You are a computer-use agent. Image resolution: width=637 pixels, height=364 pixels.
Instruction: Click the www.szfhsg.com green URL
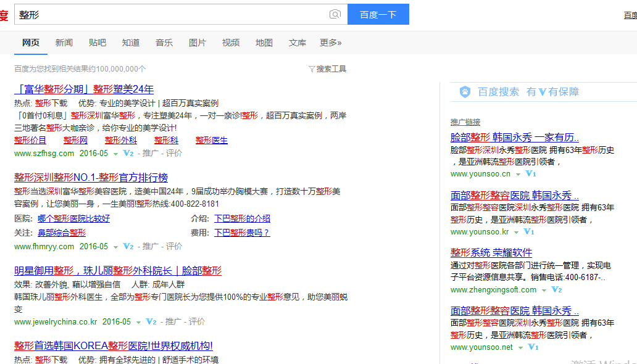pyautogui.click(x=44, y=153)
